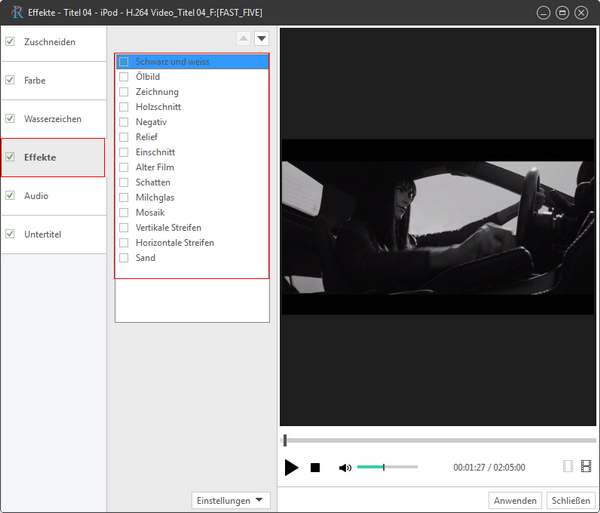
Task: Click the faded film-frame icon left of the filmstrip
Action: click(x=568, y=466)
